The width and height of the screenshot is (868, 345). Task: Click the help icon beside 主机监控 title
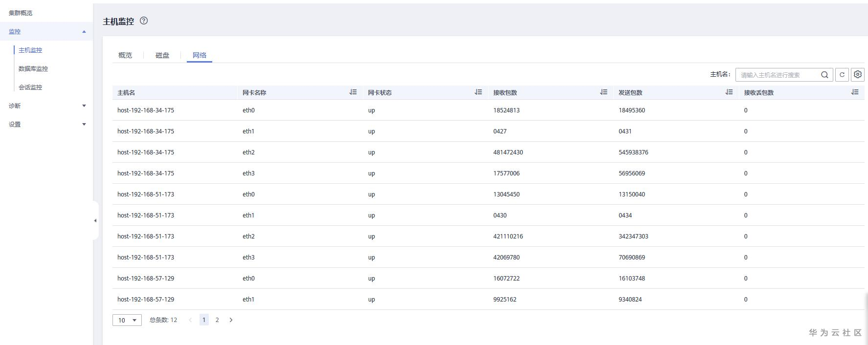(144, 21)
